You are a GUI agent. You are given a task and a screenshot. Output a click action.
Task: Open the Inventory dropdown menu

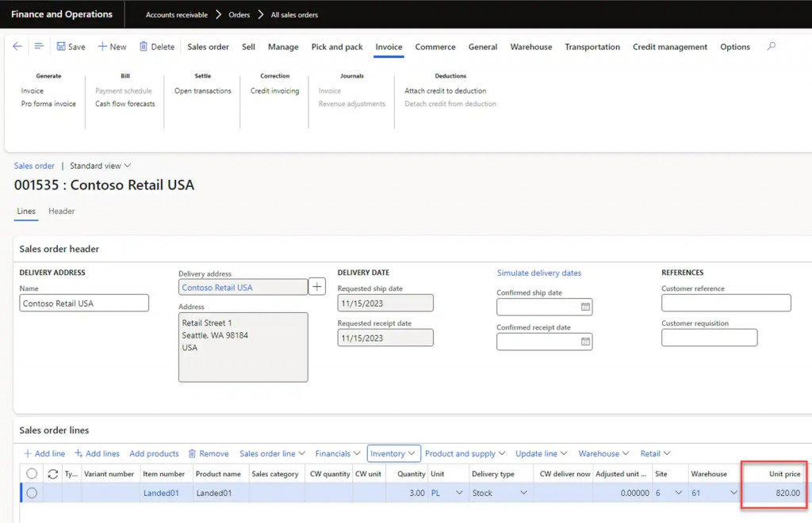point(393,453)
